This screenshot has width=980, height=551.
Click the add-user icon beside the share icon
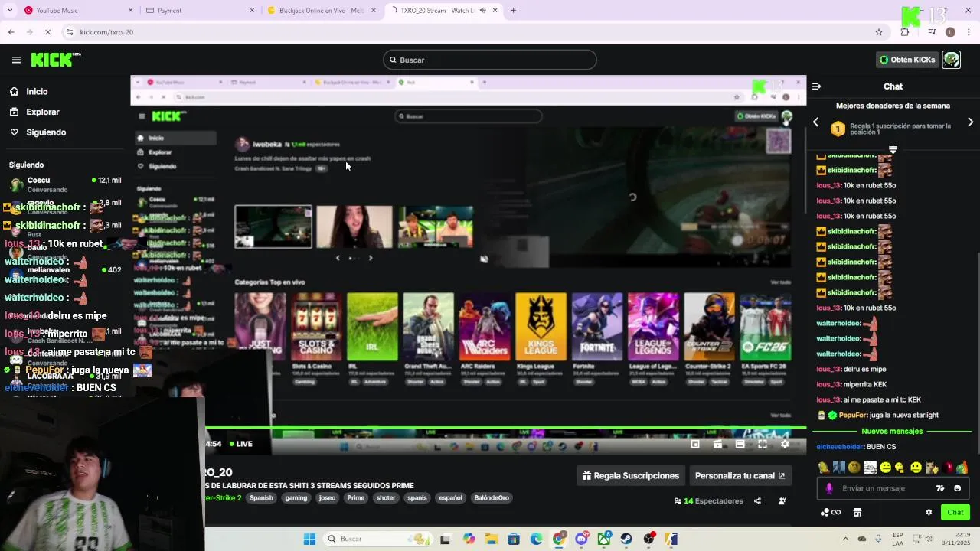pos(782,501)
